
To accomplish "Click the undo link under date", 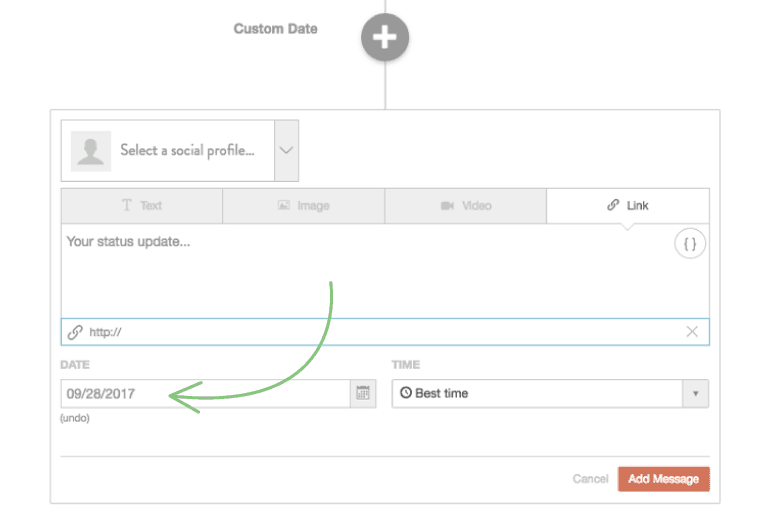I will (x=75, y=418).
